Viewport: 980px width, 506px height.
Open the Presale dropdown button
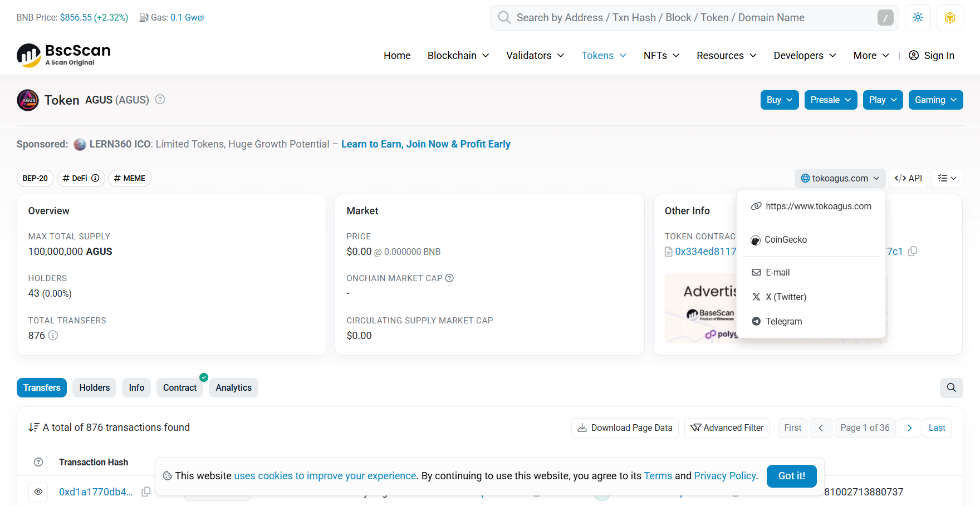(830, 100)
